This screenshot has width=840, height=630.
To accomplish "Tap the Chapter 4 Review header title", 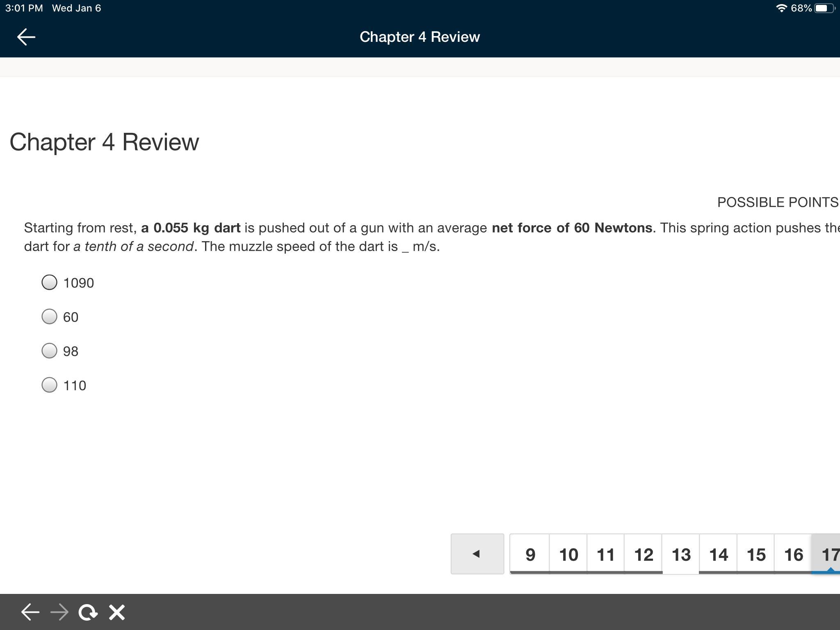I will (420, 37).
